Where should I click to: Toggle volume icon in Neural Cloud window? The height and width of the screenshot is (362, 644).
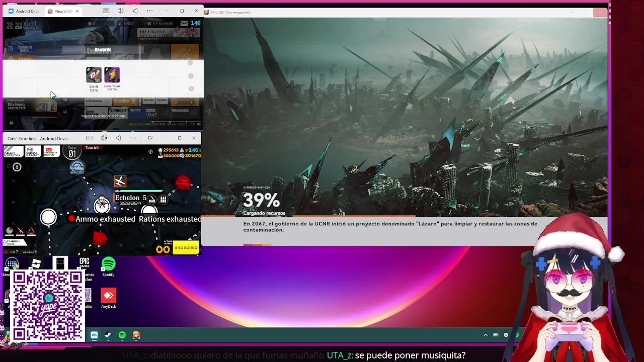[x=120, y=11]
